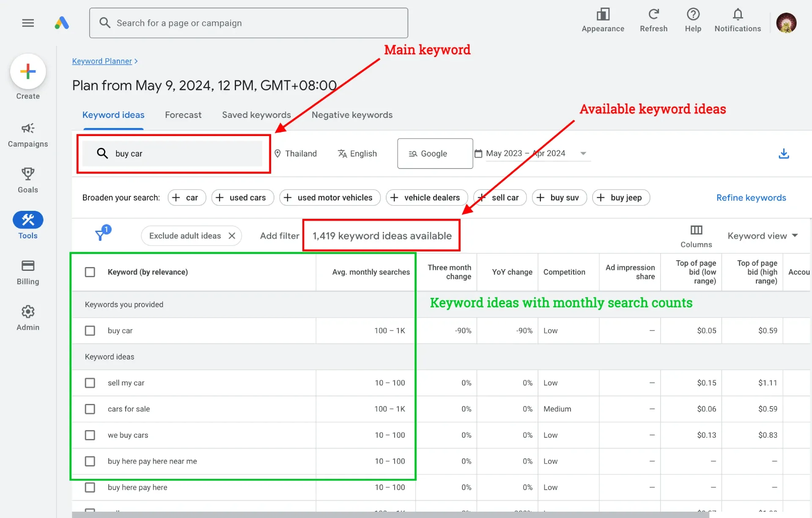Viewport: 812px width, 518px height.
Task: Open Admin in the sidebar
Action: point(28,318)
